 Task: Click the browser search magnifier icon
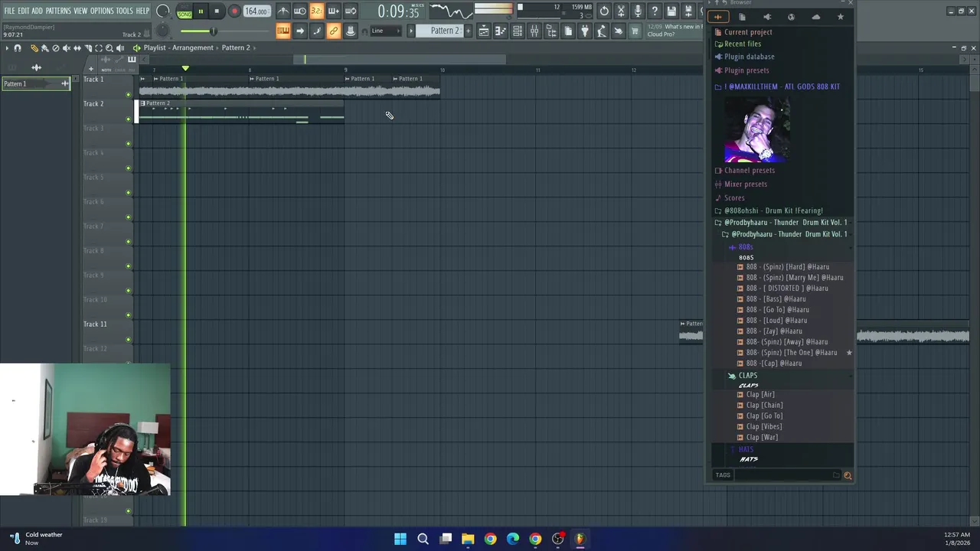tap(847, 475)
